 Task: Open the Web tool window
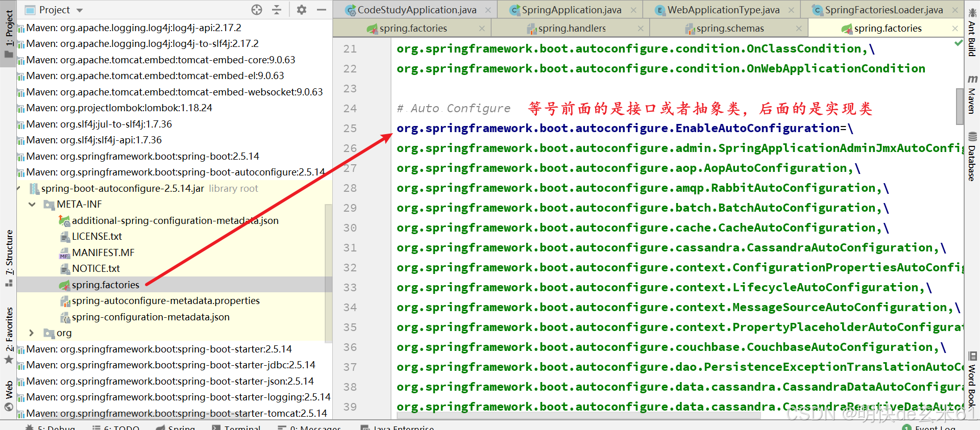[9, 395]
